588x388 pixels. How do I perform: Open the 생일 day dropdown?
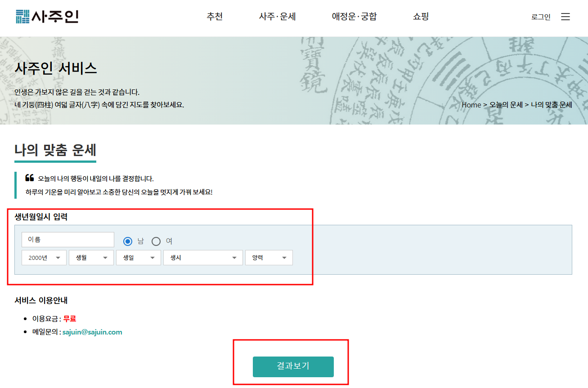[x=138, y=257]
